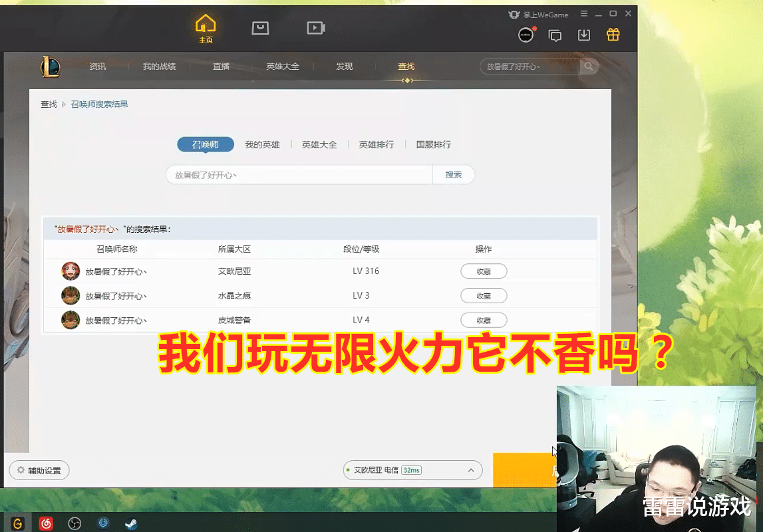Switch to 国服排行 category

click(434, 144)
